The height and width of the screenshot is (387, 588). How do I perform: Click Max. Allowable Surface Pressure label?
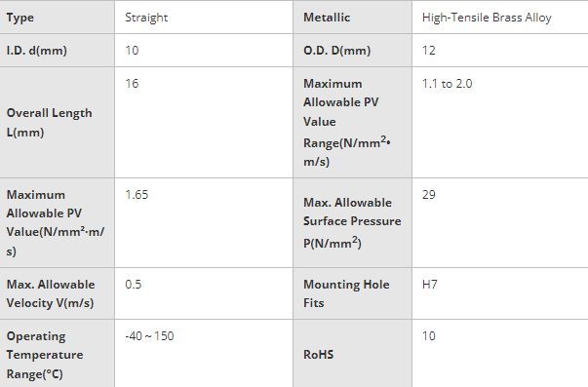pos(352,223)
